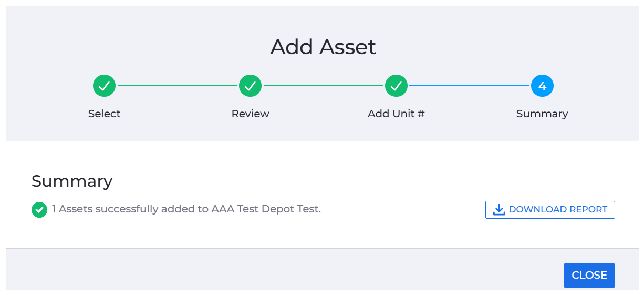
Task: Go to the Review step label
Action: [250, 114]
